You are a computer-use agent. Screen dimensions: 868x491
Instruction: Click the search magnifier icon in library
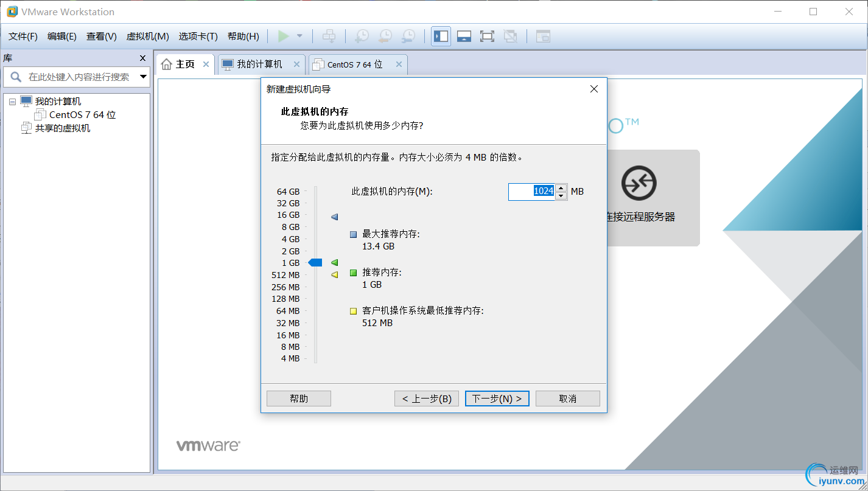(16, 77)
